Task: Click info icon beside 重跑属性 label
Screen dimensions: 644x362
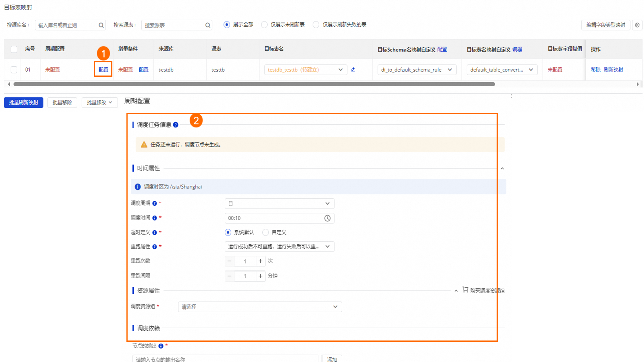Action: [x=155, y=247]
